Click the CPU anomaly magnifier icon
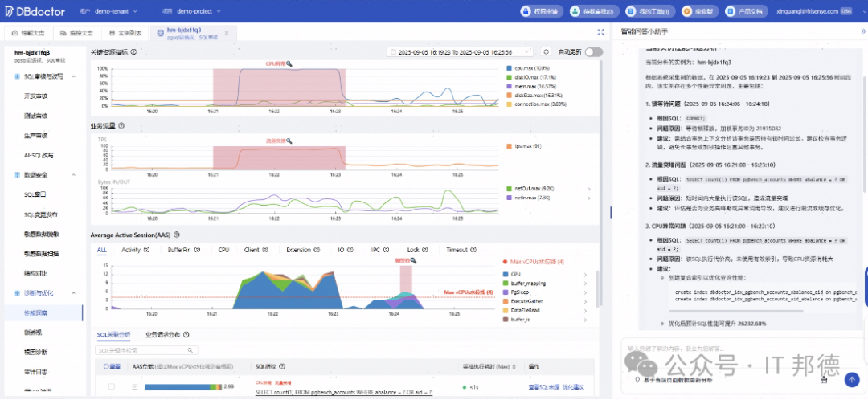The width and height of the screenshot is (868, 400). (x=289, y=64)
